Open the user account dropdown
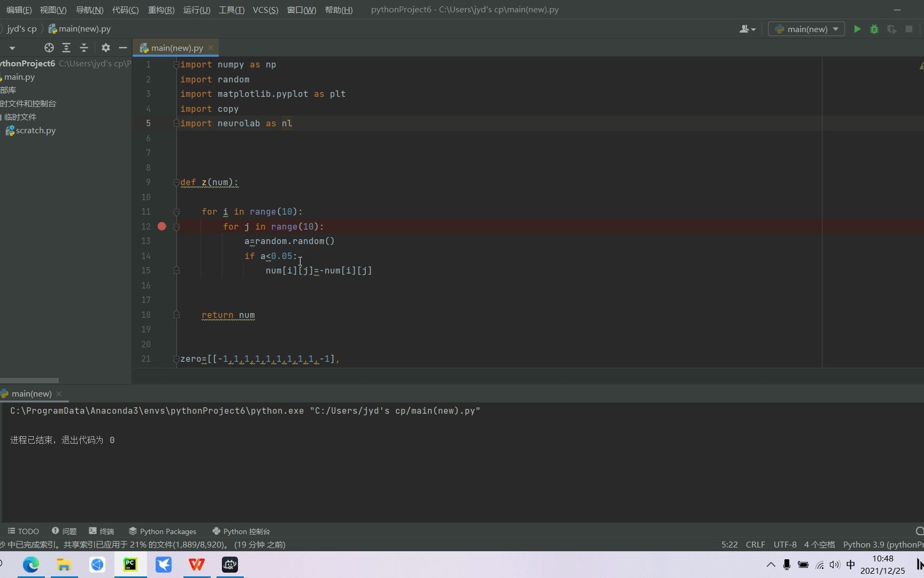The width and height of the screenshot is (924, 578). pyautogui.click(x=747, y=29)
